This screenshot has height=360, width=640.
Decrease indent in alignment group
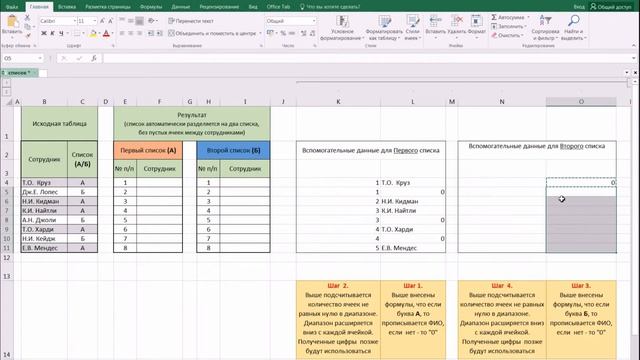click(151, 33)
